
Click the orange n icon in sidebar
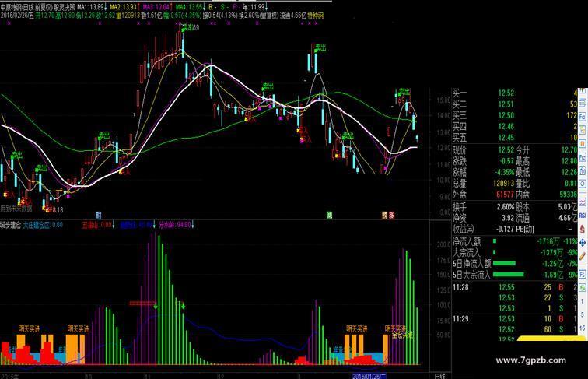point(583,143)
